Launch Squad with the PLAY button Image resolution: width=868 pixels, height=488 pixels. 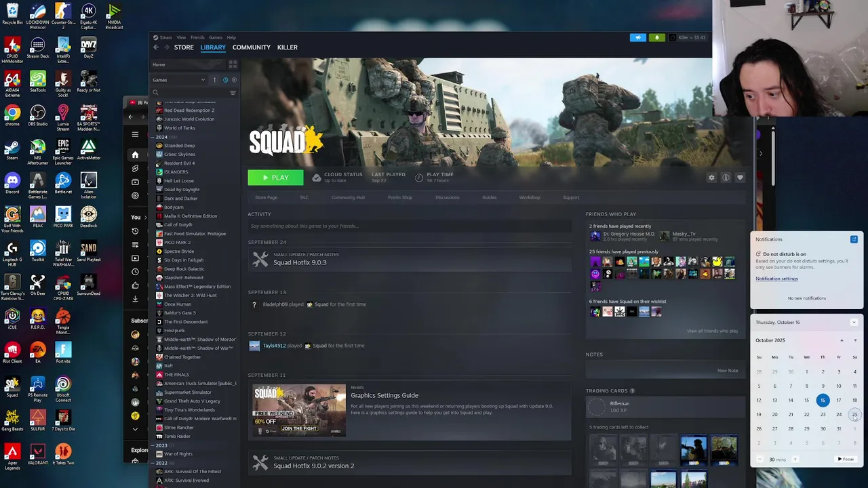[x=275, y=178]
